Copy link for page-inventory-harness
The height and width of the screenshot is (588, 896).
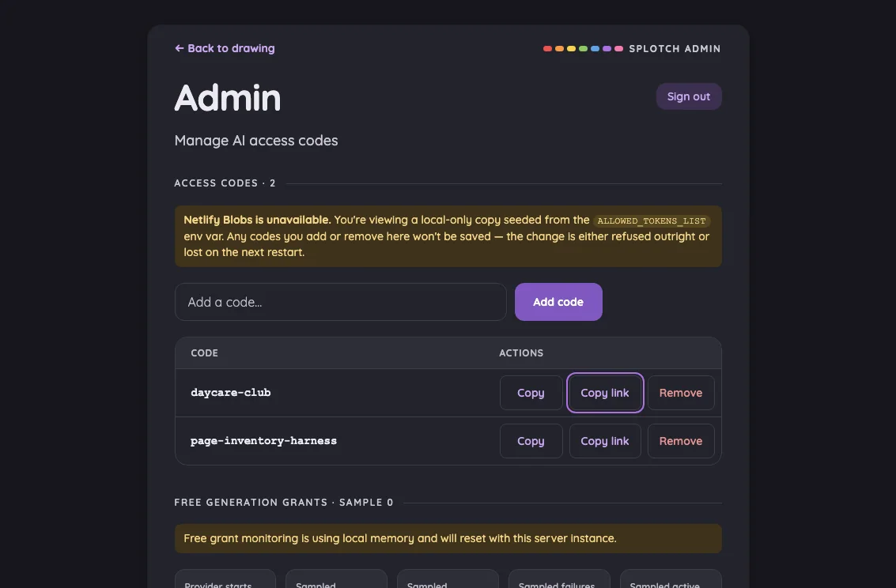click(x=604, y=441)
